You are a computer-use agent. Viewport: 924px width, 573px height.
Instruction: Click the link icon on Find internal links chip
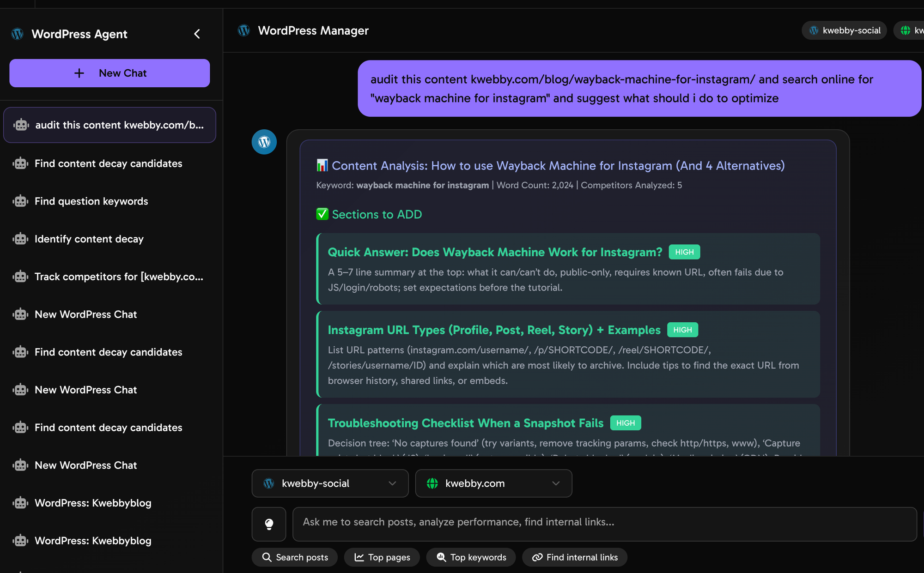(537, 557)
